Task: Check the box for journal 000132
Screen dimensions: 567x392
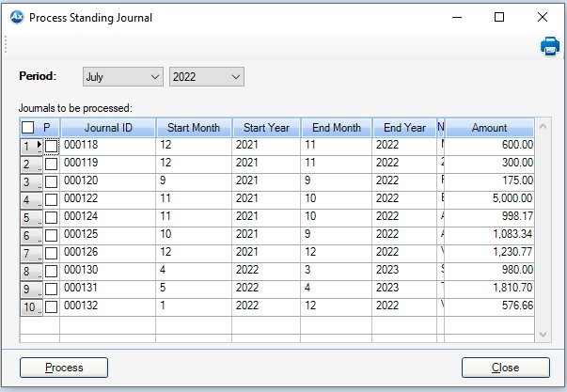Action: point(51,307)
